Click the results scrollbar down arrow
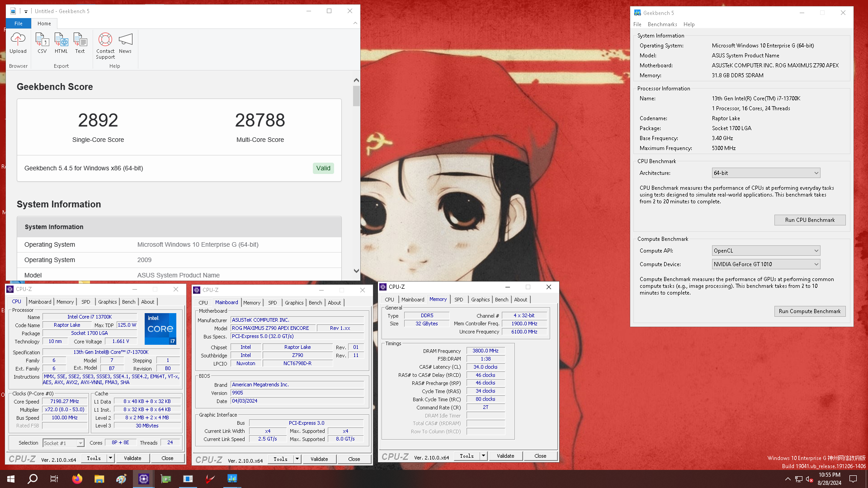868x488 pixels. [356, 271]
